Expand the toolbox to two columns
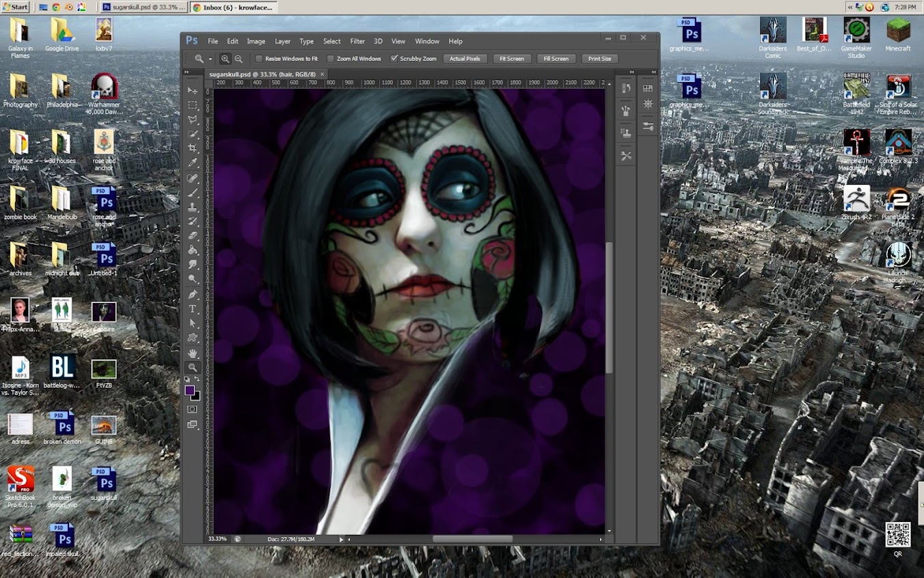The height and width of the screenshot is (578, 924). point(187,72)
